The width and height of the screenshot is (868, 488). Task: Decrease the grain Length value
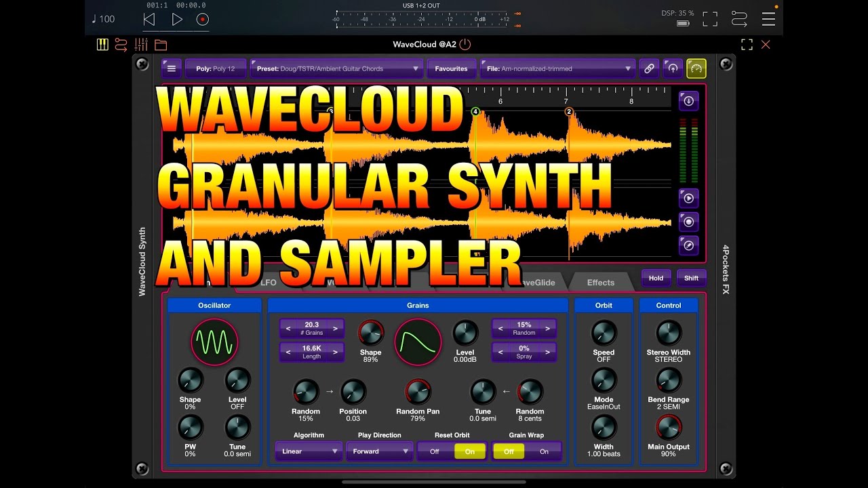(288, 352)
